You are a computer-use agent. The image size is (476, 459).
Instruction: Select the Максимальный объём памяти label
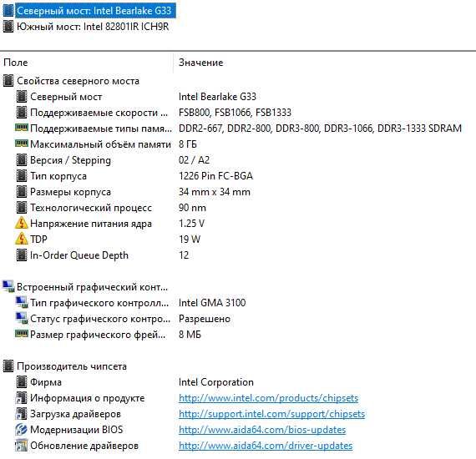tap(100, 144)
